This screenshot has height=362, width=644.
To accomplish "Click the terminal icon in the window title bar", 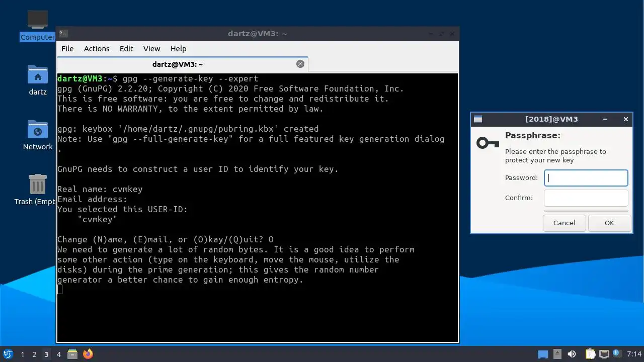I will pos(63,34).
